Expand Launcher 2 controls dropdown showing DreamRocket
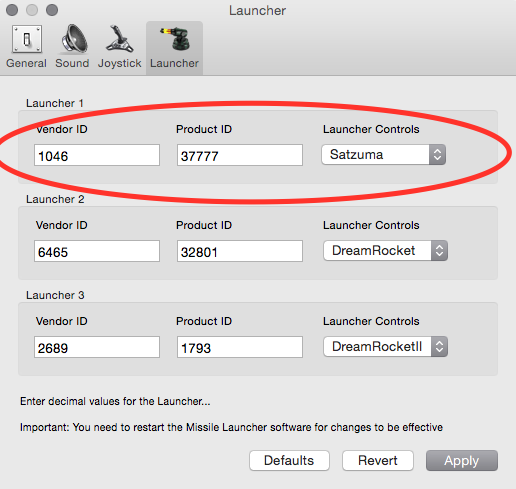This screenshot has height=489, width=516. coord(385,251)
